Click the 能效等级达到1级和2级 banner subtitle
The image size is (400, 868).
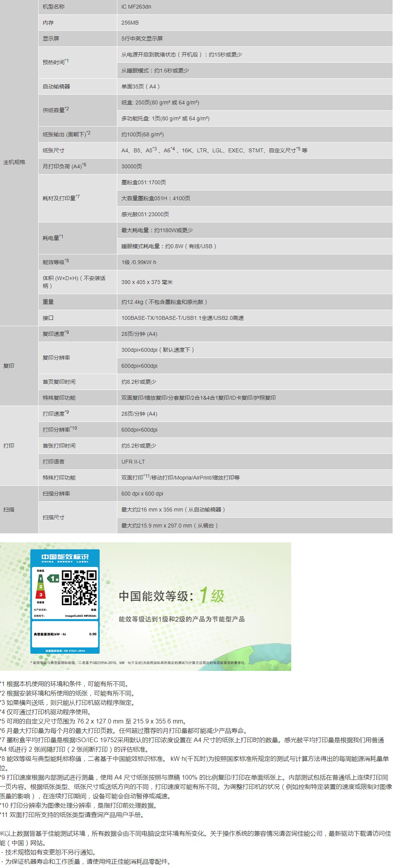[182, 619]
